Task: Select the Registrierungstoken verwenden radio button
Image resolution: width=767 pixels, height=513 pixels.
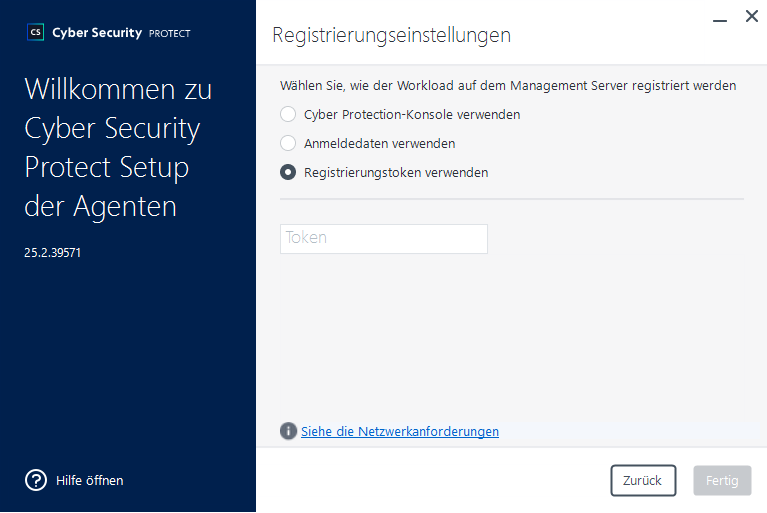Action: pyautogui.click(x=288, y=172)
